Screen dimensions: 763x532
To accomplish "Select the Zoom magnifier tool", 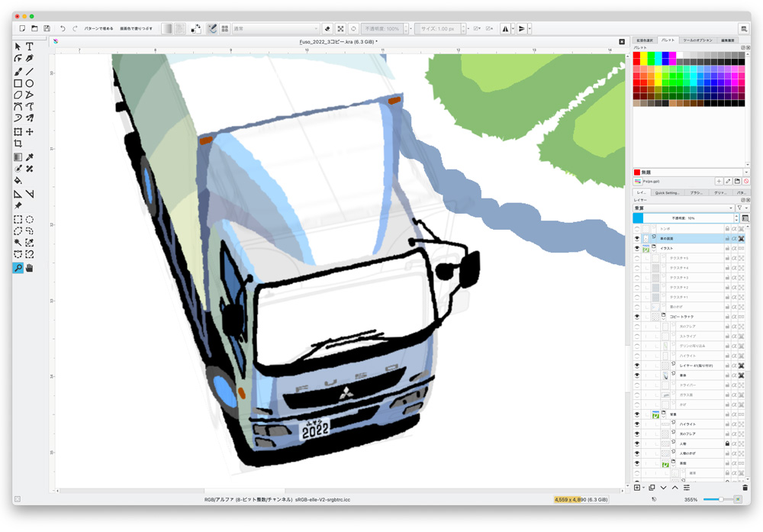I will (18, 268).
